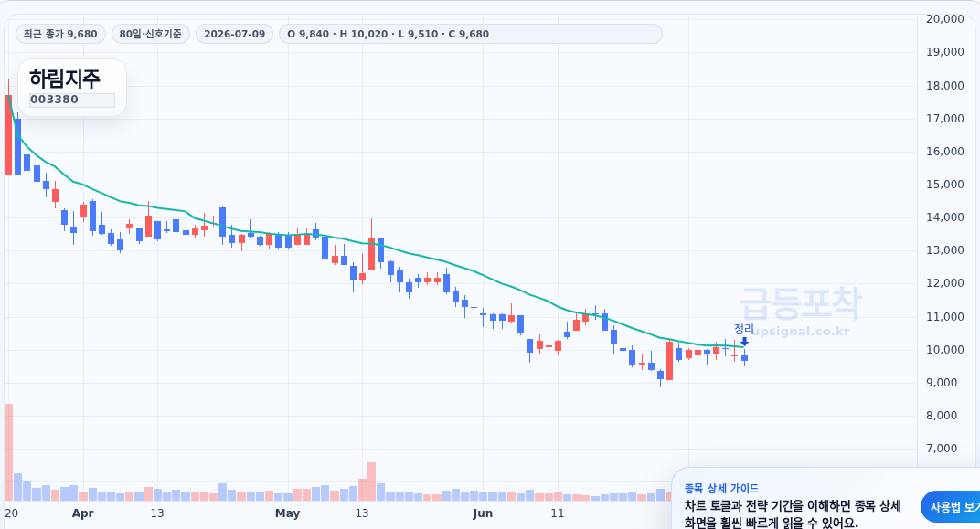Click the Jun label on the time axis
The height and width of the screenshot is (529, 980).
[483, 513]
